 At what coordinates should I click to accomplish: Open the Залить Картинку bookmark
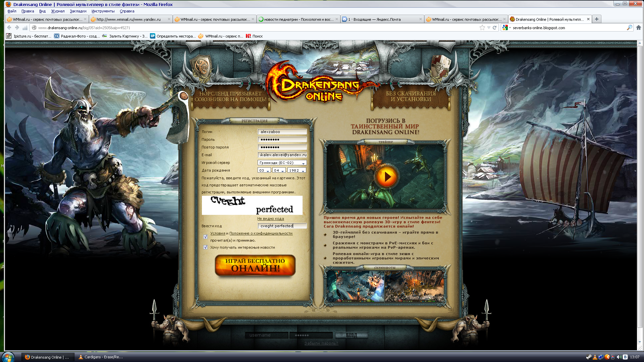point(125,36)
